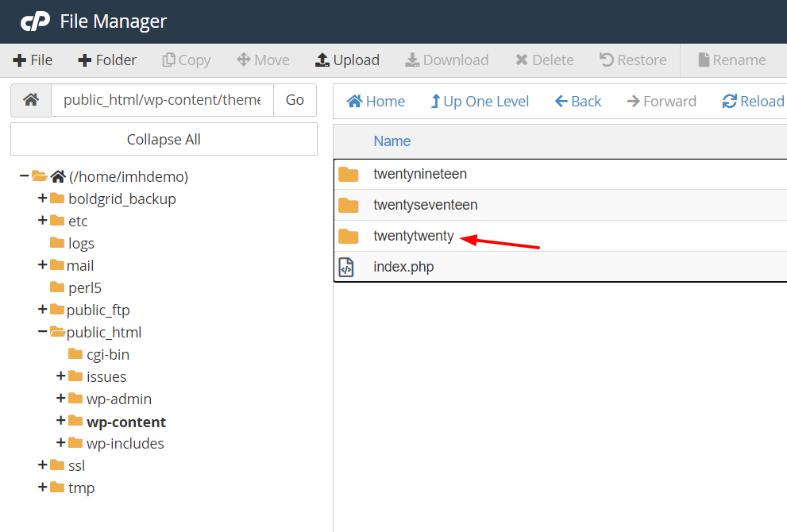Screen dimensions: 787x532
Task: Select wp-includes in the folder tree
Action: tap(125, 443)
